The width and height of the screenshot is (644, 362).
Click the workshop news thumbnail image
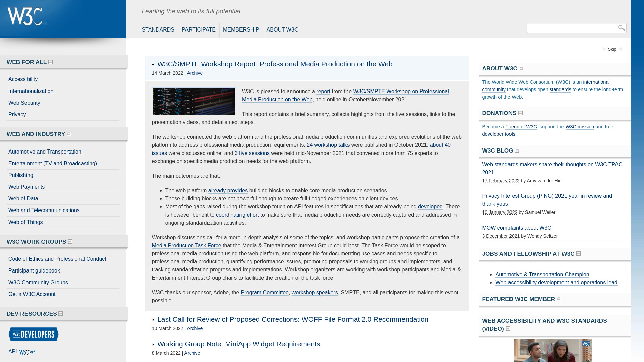[194, 102]
